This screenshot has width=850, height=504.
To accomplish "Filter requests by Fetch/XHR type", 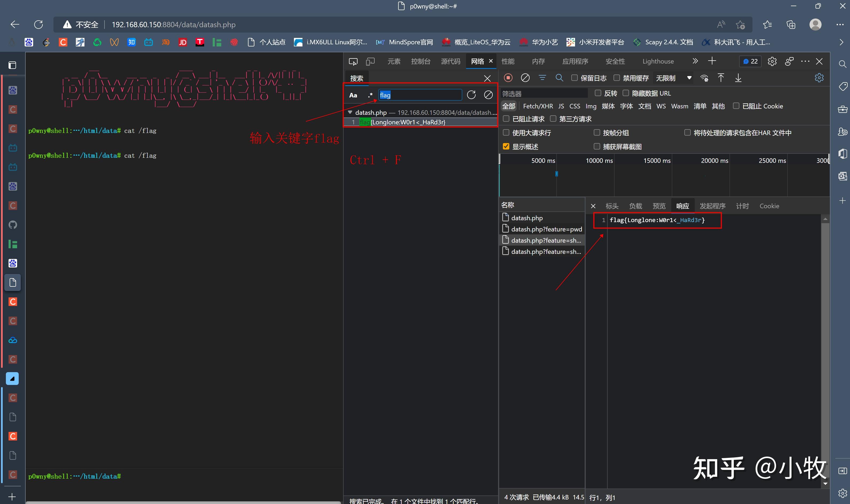I will [x=538, y=106].
